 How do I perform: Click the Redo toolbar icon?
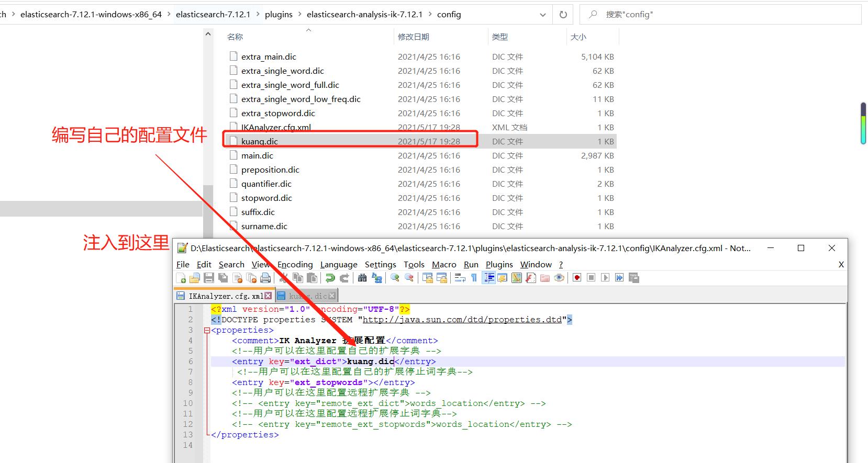click(344, 278)
